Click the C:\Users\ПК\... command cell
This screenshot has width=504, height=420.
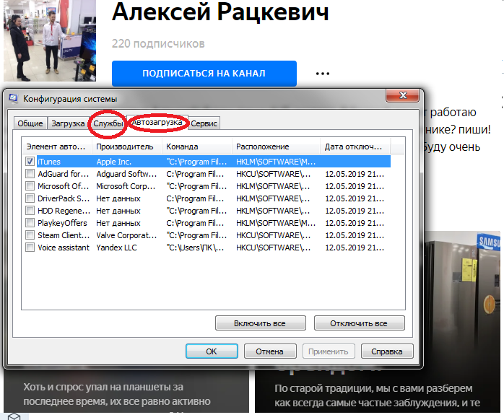(195, 248)
